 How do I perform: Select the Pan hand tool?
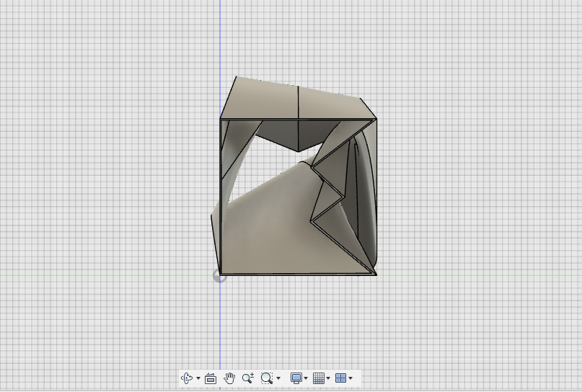click(229, 378)
